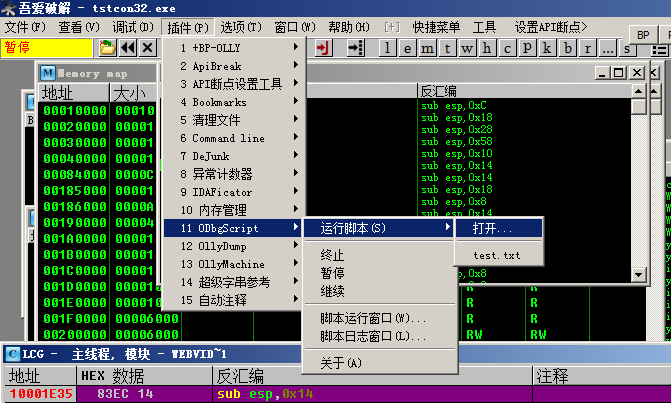Open the 窗口(W) menu
The width and height of the screenshot is (671, 403).
click(295, 27)
